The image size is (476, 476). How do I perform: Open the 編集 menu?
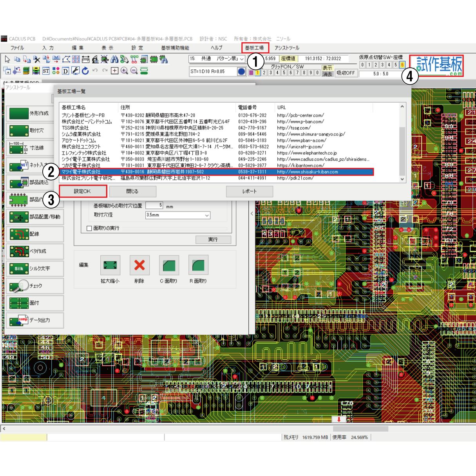pyautogui.click(x=78, y=48)
